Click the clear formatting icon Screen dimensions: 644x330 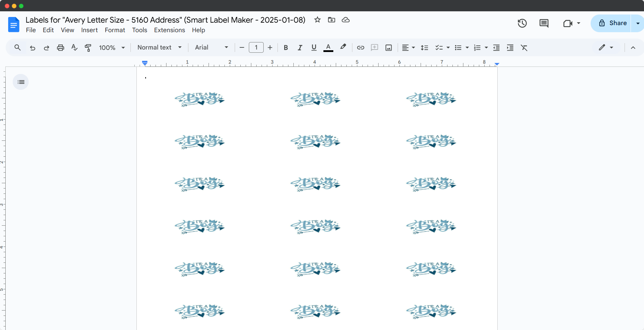pyautogui.click(x=524, y=48)
